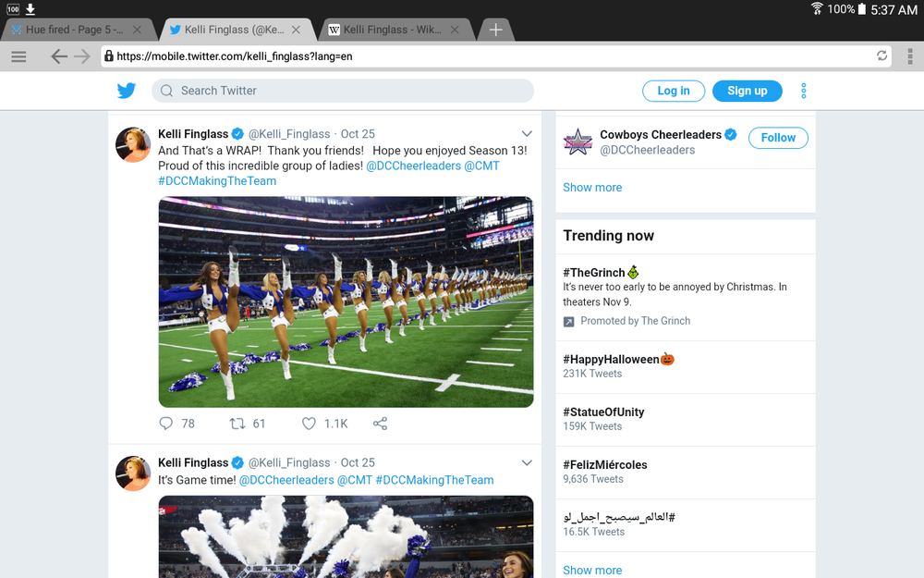This screenshot has height=578, width=924.
Task: Open the smoke entrance photo in Game time tweet
Action: 346,536
